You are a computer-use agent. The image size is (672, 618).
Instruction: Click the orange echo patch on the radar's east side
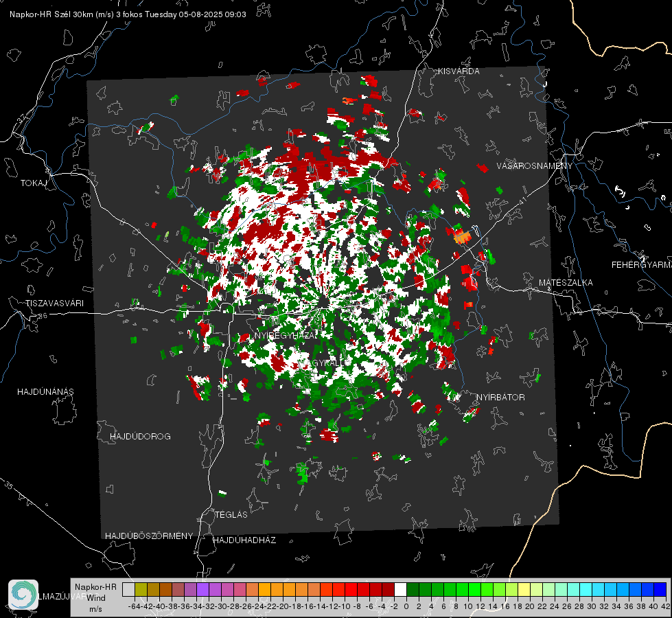[x=462, y=237]
